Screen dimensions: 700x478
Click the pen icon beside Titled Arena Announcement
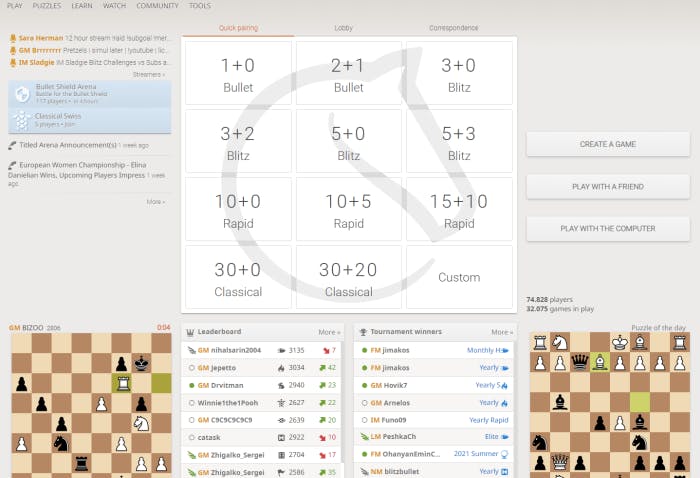(x=12, y=144)
